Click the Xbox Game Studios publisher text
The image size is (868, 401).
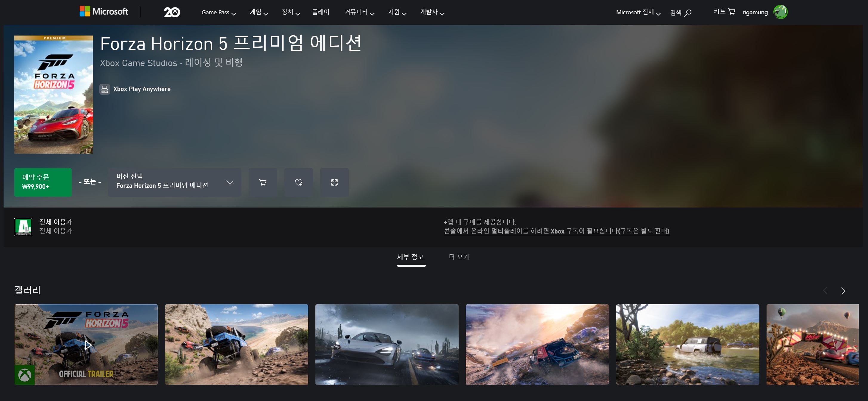click(x=138, y=63)
